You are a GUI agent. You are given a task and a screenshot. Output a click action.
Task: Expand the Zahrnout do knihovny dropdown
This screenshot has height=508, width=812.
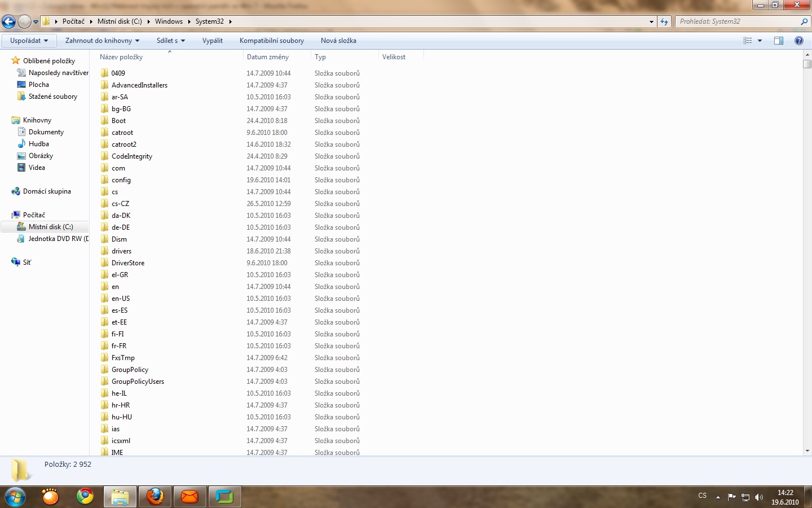coord(102,41)
